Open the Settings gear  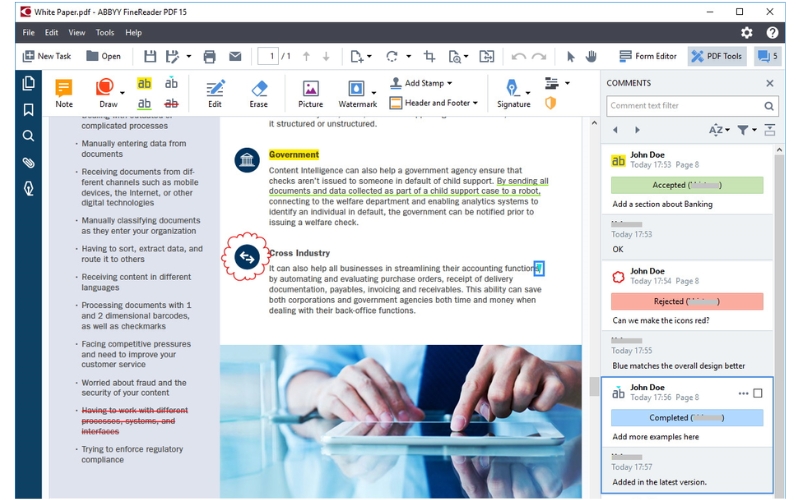tap(746, 33)
